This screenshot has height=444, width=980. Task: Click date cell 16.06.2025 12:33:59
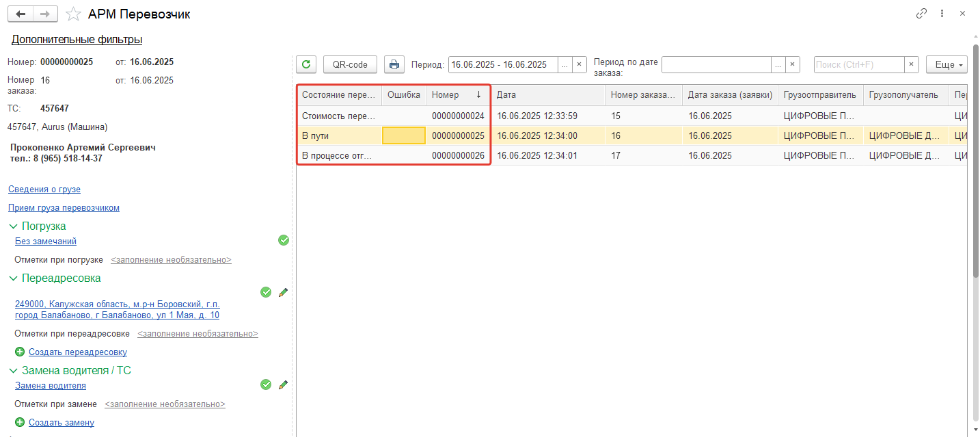tap(548, 116)
